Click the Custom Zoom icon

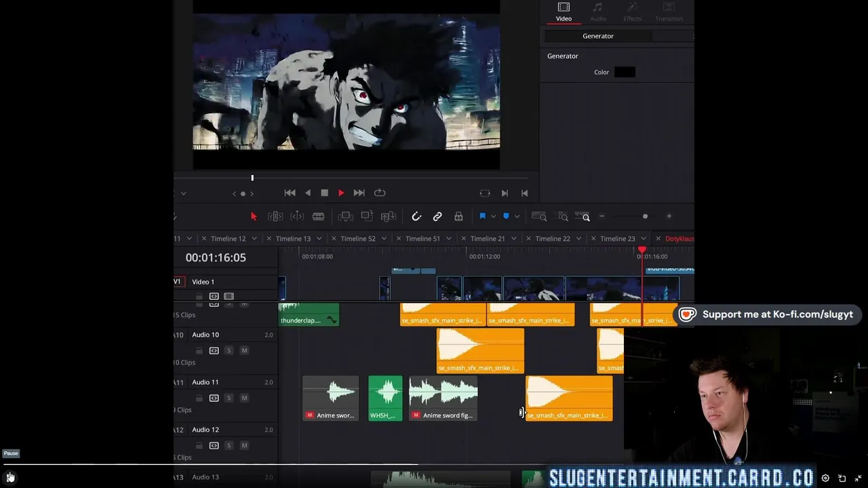pos(583,216)
